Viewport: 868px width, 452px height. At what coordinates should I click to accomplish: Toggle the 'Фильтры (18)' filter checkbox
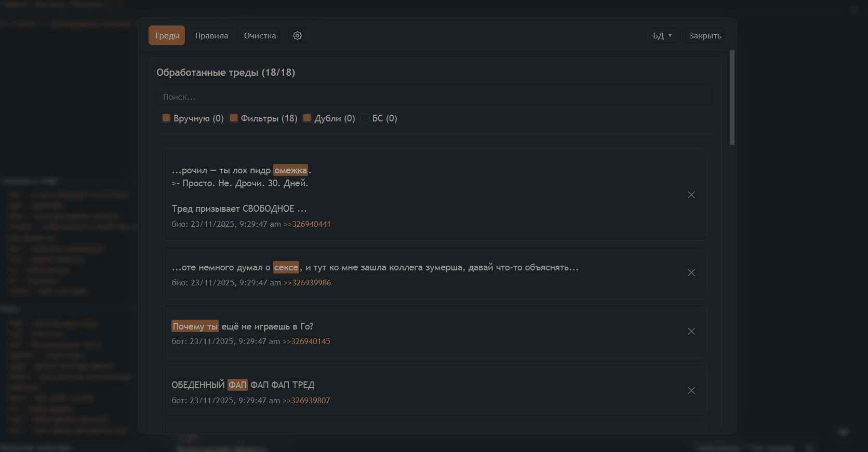[234, 118]
